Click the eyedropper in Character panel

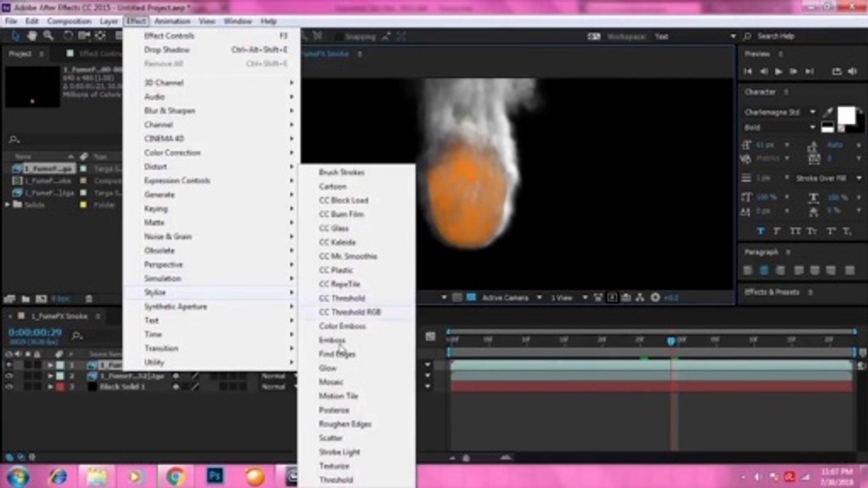click(828, 112)
